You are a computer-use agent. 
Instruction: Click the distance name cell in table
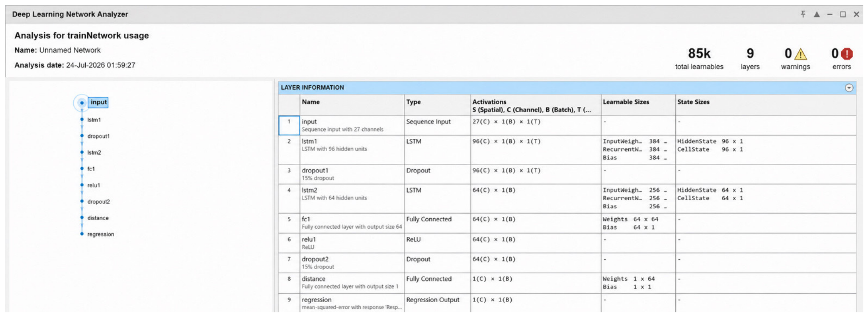[352, 283]
